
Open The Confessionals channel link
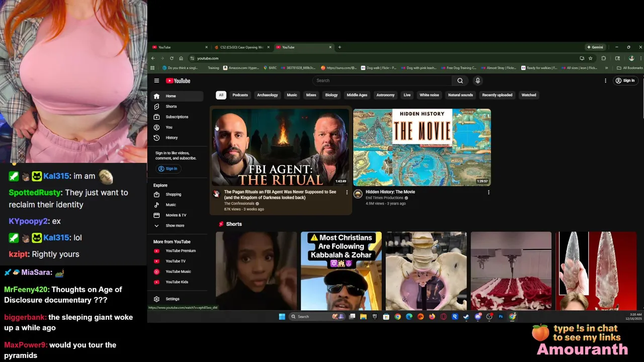pyautogui.click(x=239, y=204)
